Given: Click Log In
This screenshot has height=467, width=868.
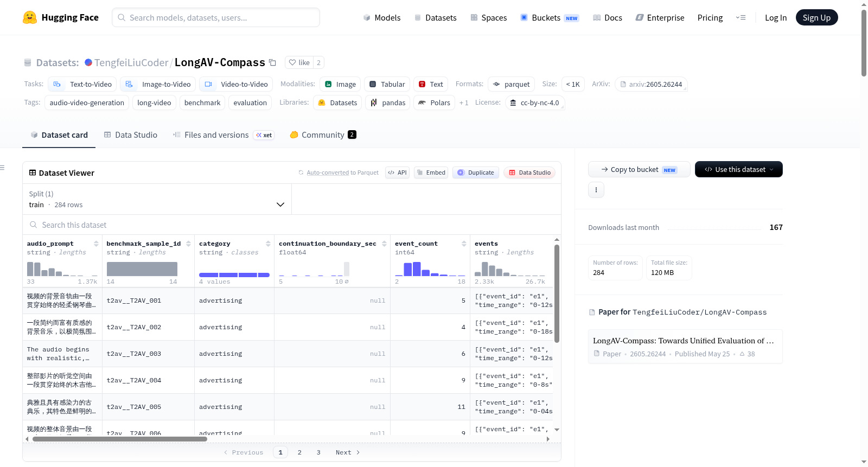Looking at the screenshot, I should (776, 17).
